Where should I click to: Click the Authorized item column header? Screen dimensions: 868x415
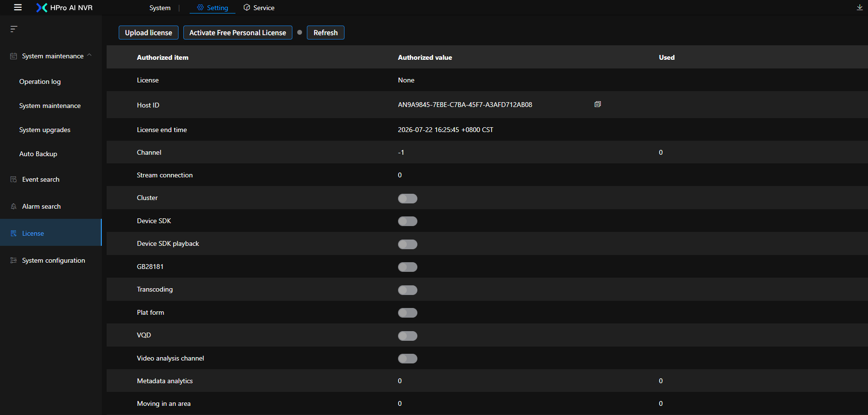[x=163, y=57]
